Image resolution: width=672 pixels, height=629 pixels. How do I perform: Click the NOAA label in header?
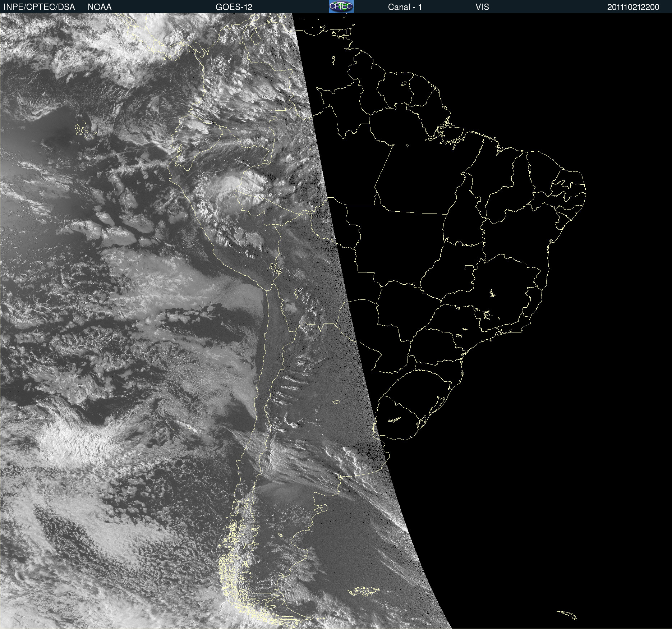tap(100, 7)
